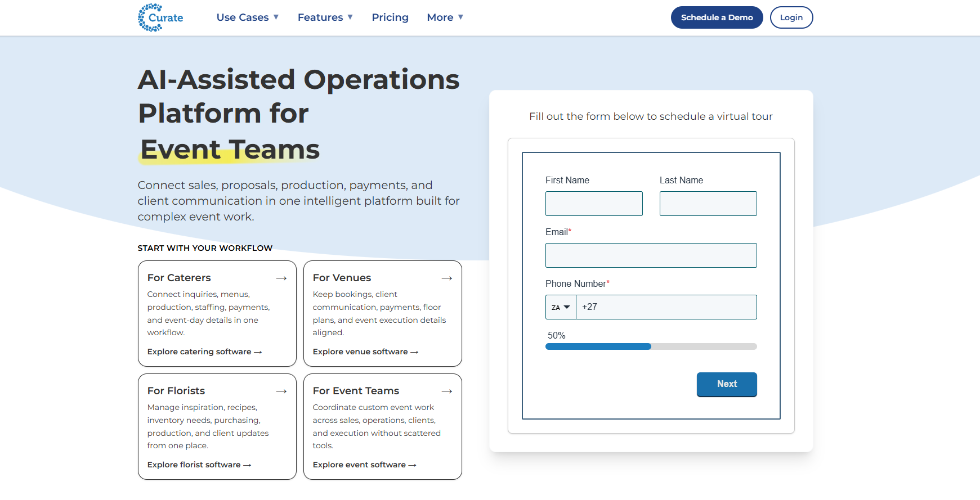Screen dimensions: 980x500
Task: Click the START WITH YOUR WORKFLOW label
Action: coord(205,248)
